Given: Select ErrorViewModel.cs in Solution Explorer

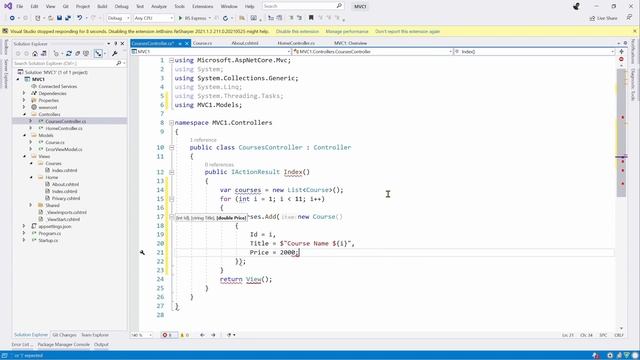Looking at the screenshot, I should [x=64, y=149].
